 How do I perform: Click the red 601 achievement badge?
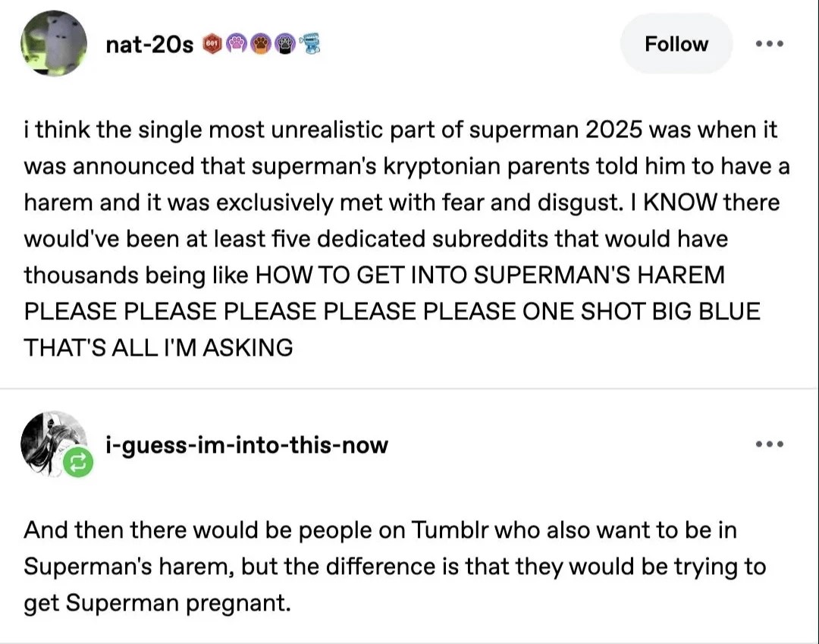pos(211,43)
